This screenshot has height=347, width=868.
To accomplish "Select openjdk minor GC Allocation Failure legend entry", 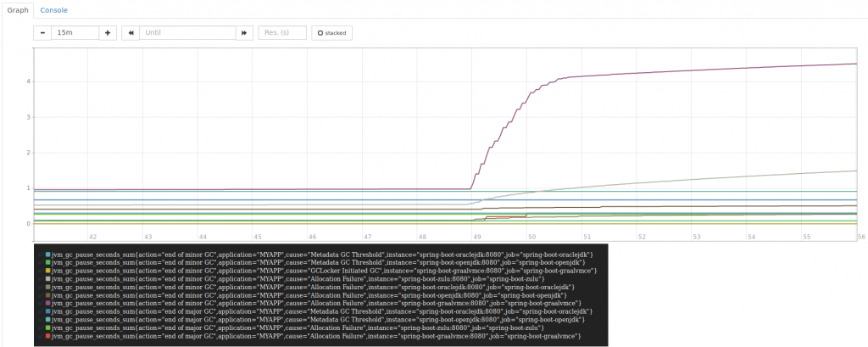I will coord(314,294).
